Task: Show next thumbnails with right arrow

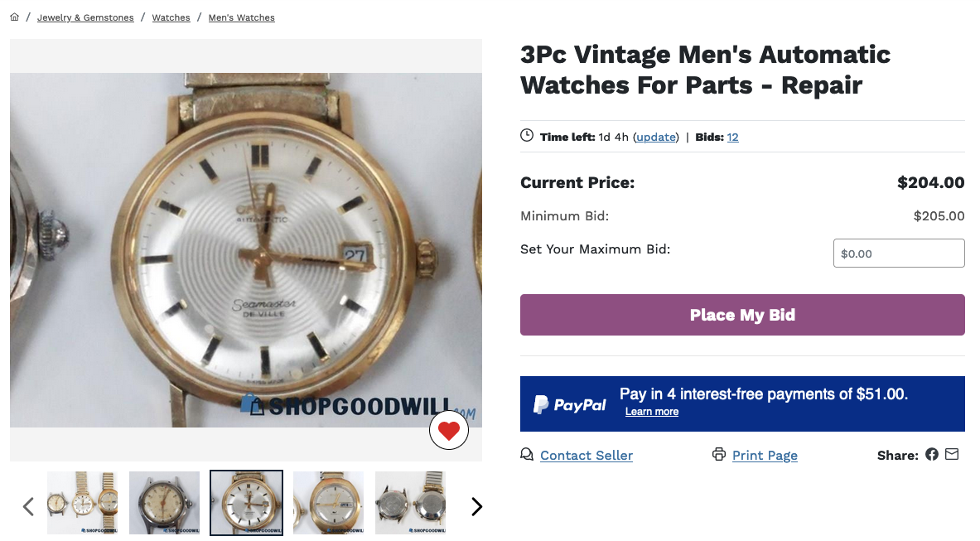Action: click(x=476, y=506)
